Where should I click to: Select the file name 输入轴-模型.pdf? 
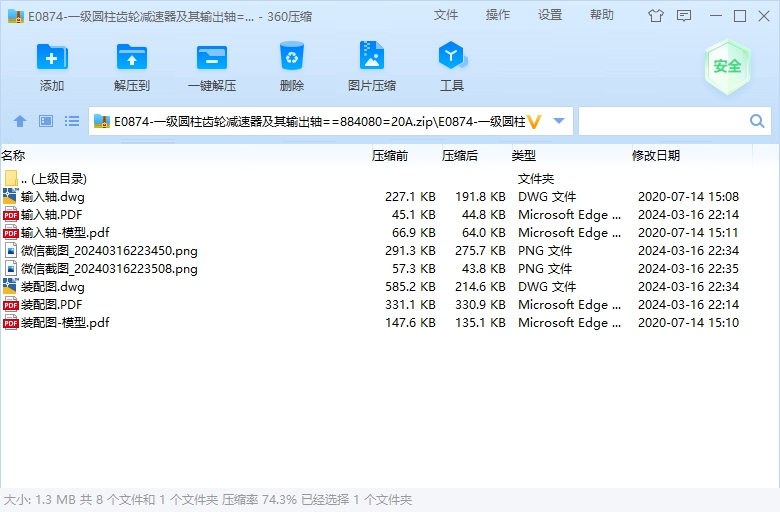coord(65,232)
